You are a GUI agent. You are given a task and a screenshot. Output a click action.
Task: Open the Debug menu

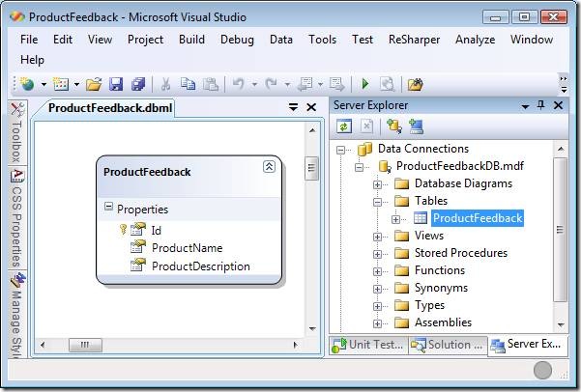(237, 40)
